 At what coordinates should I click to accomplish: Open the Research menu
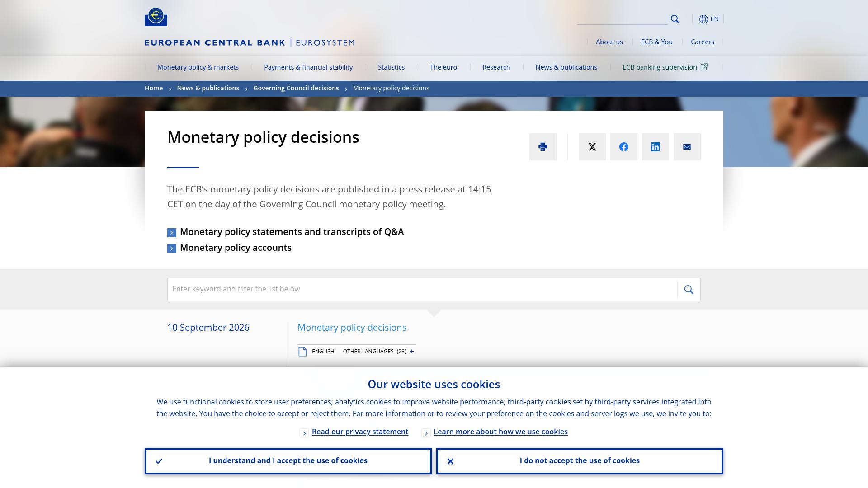pyautogui.click(x=496, y=67)
